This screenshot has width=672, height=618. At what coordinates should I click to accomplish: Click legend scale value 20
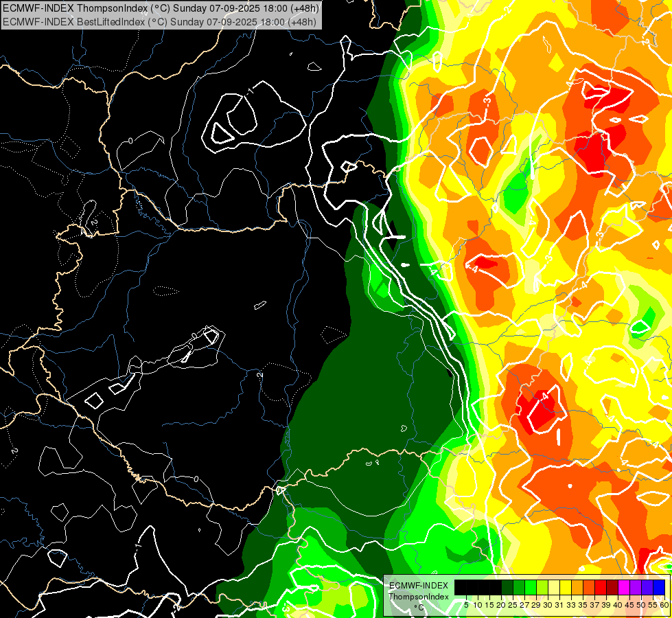click(x=502, y=605)
